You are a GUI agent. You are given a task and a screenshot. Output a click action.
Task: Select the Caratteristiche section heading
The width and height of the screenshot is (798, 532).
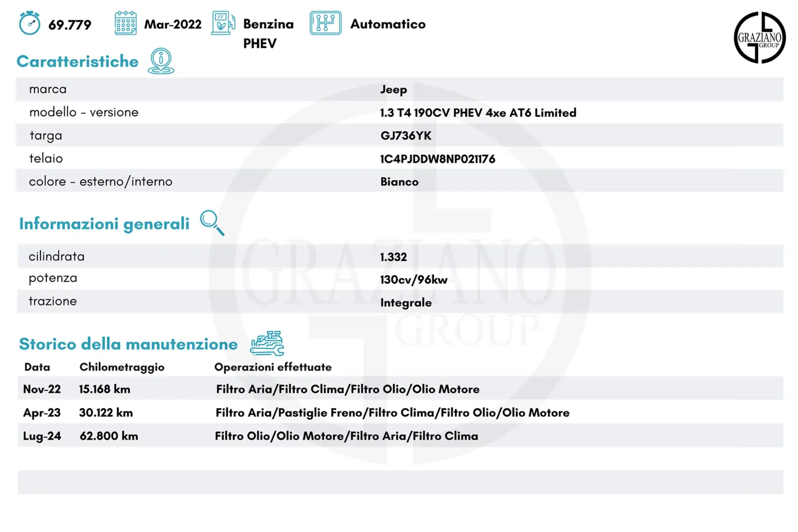78,62
